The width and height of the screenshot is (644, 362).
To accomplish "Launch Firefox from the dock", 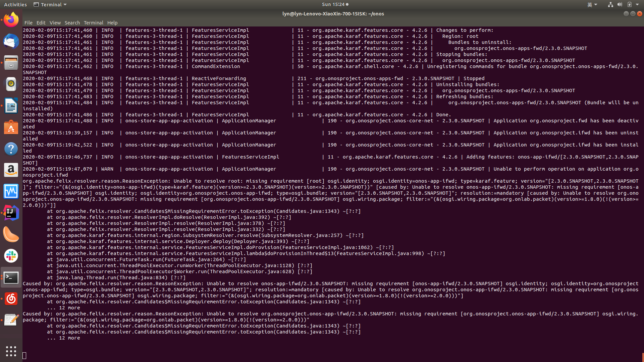I will pos(11,20).
